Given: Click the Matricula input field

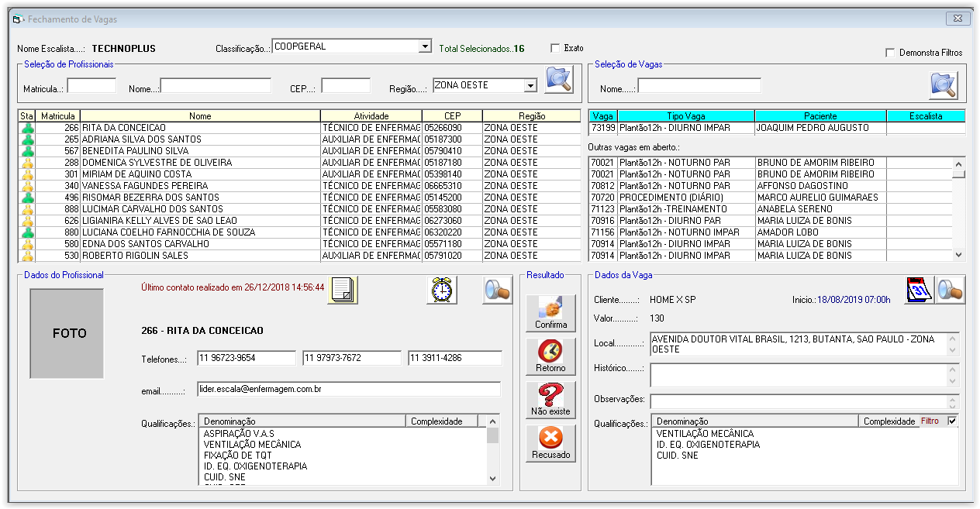Looking at the screenshot, I should click(91, 86).
